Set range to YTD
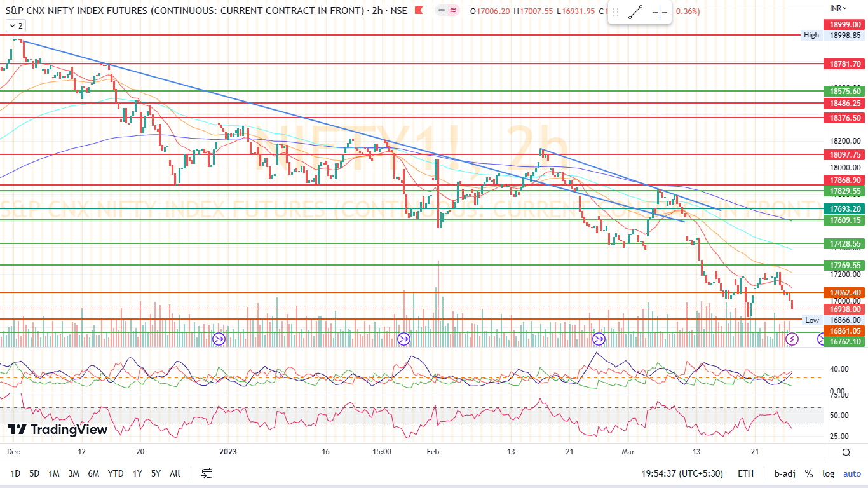This screenshot has width=868, height=488. (x=116, y=473)
